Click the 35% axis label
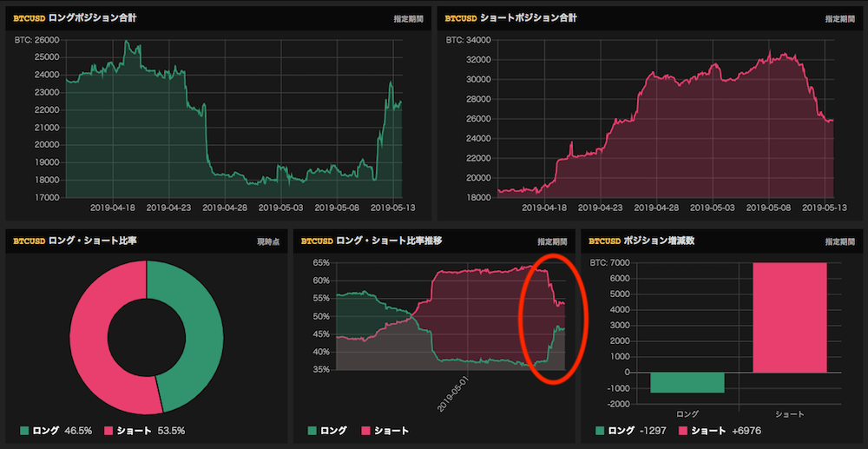Screen dimensions: 868x449 click(x=322, y=369)
